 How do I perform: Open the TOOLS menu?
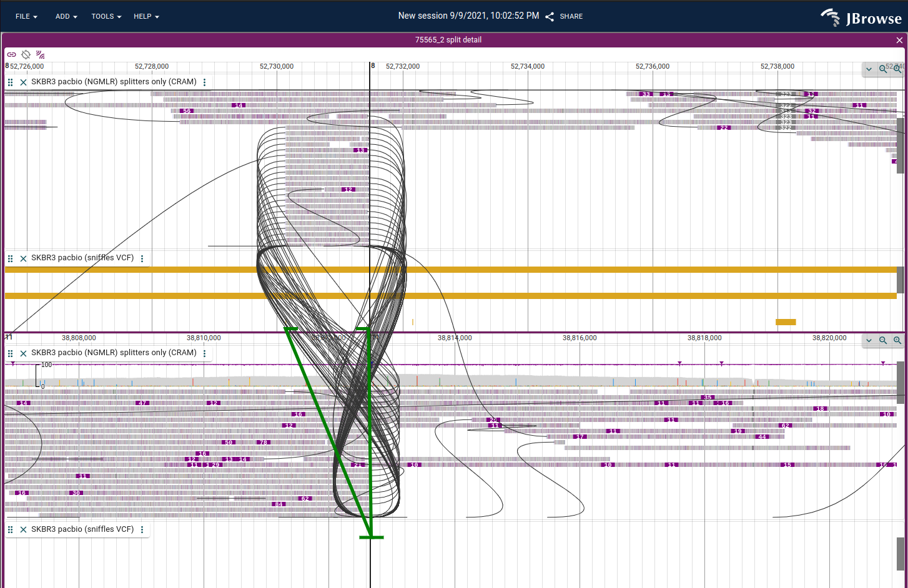(x=106, y=16)
